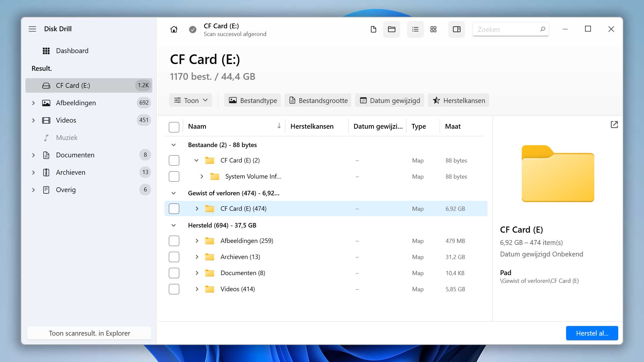Toggle checkbox for Archieven (13) folder
This screenshot has width=644, height=362.
(x=174, y=257)
